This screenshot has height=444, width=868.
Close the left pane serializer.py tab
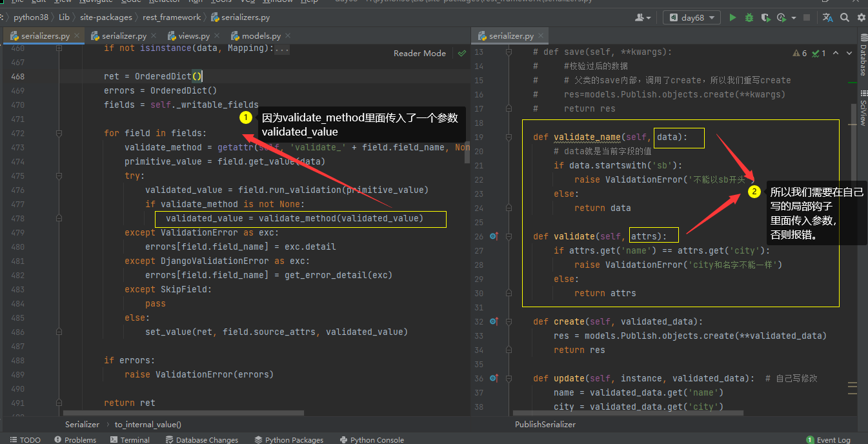(153, 36)
